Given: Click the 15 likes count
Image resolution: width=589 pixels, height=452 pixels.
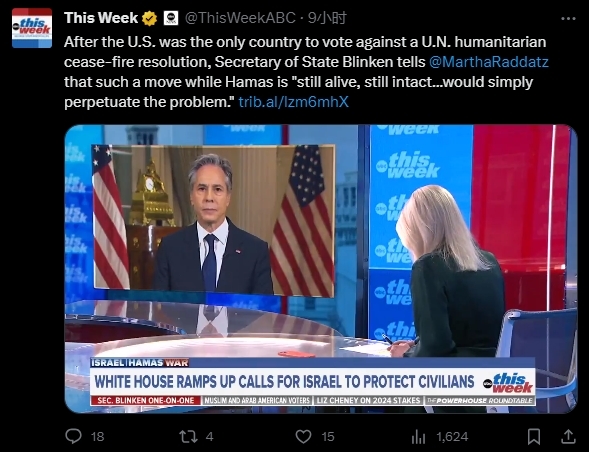Looking at the screenshot, I should tap(328, 437).
